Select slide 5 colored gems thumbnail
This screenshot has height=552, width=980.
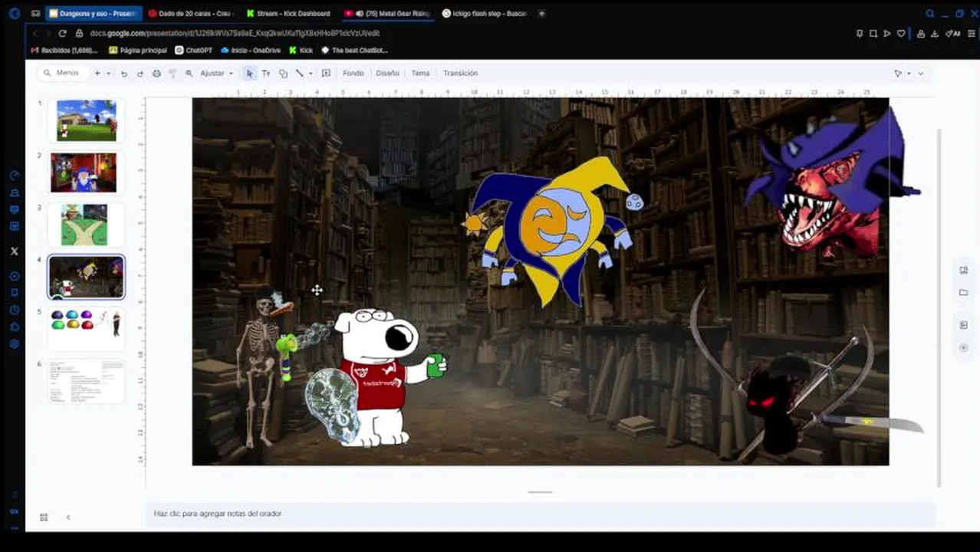(x=86, y=328)
